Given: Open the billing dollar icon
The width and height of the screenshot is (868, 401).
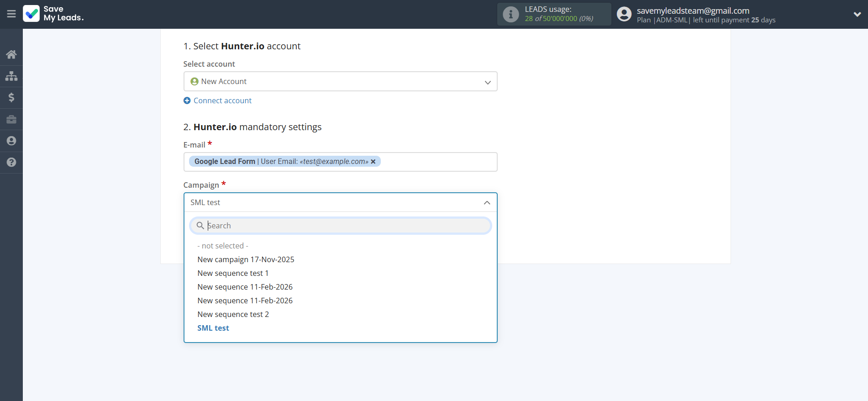Looking at the screenshot, I should (x=11, y=97).
